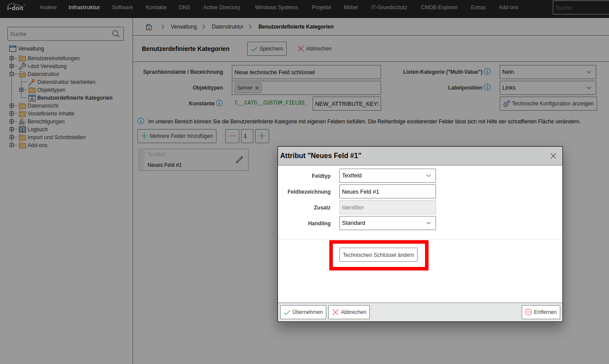Click the NEW_ATTRIBUTE_KEYS constant input
609x364 pixels.
[347, 104]
